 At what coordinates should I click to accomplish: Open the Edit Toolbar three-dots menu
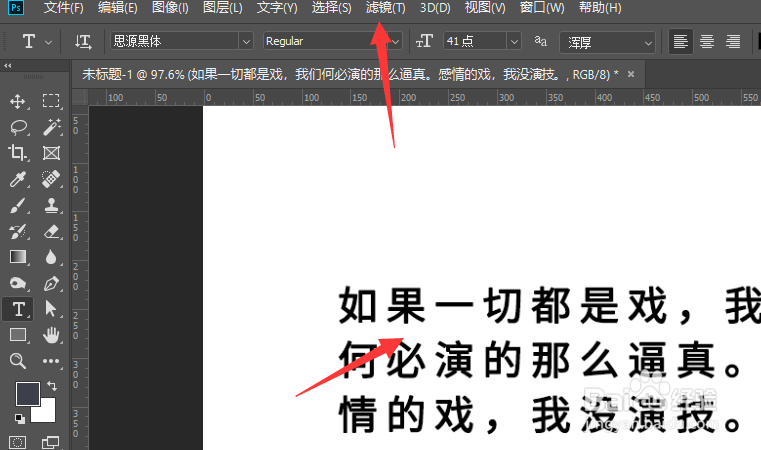click(x=51, y=361)
